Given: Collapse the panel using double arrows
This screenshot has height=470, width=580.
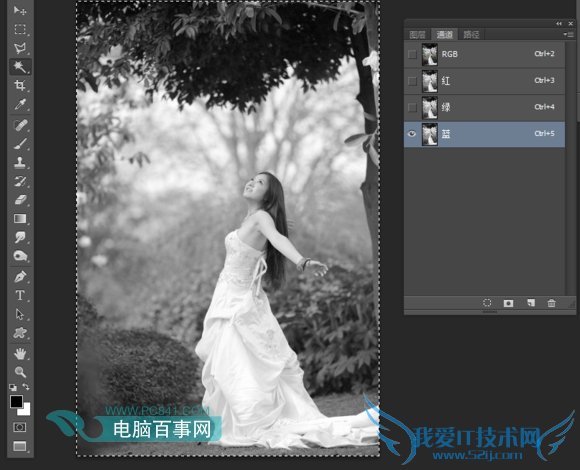Looking at the screenshot, I should coord(559,24).
